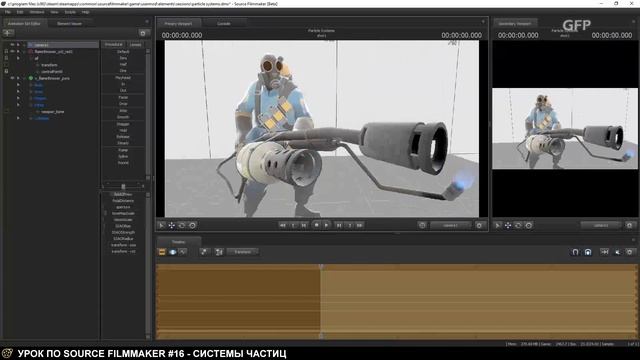Activate screen manipulator tool in primary viewport
Screen dimensions: 640x360
point(192,225)
